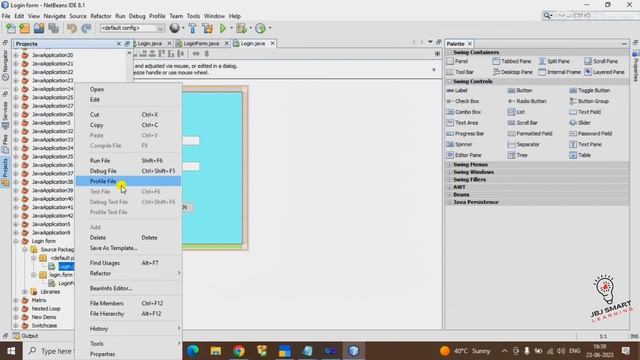Open the Files side tab
Viewport: 640px width, 360px height.
click(x=5, y=144)
